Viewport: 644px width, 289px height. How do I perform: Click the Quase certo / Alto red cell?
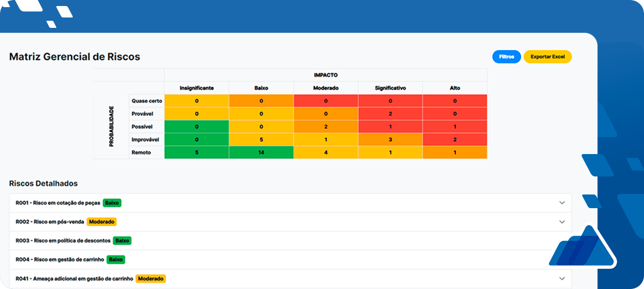(455, 101)
